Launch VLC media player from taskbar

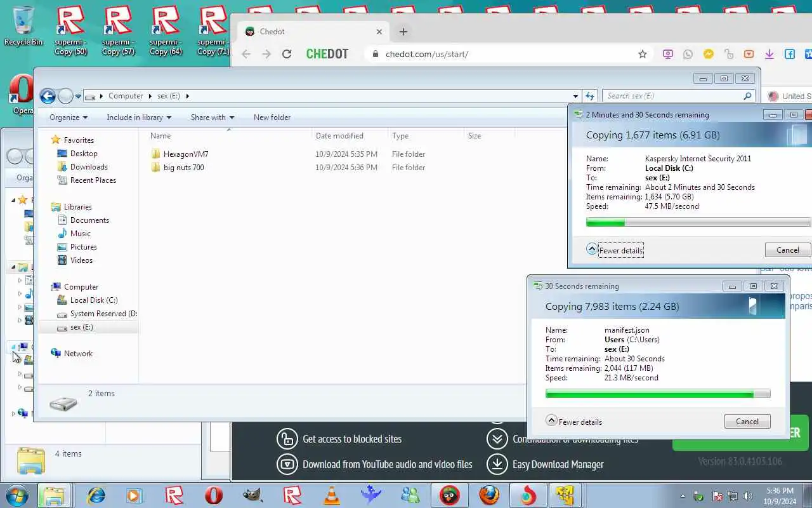[332, 495]
